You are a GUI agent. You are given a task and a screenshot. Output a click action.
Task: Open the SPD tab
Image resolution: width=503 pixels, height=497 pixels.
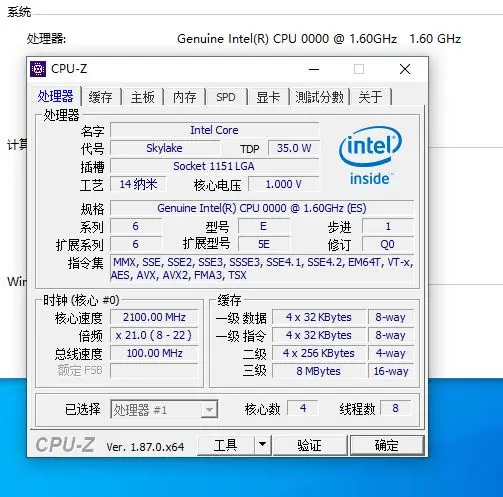click(226, 97)
